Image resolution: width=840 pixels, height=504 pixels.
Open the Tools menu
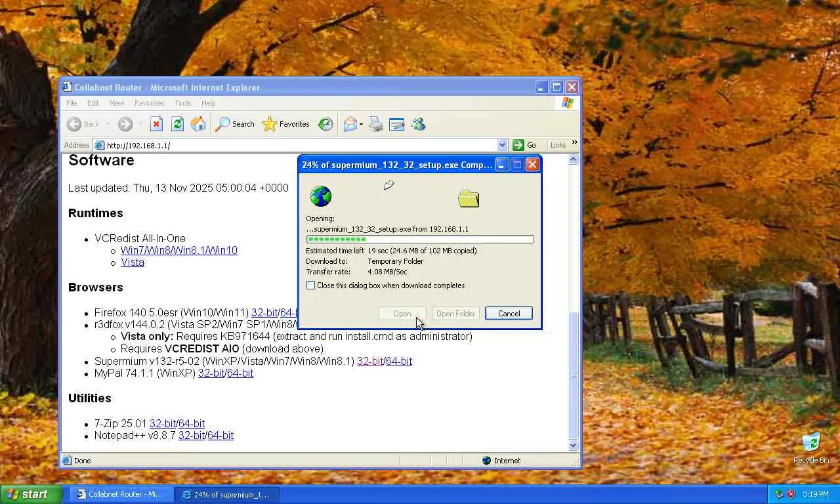183,103
